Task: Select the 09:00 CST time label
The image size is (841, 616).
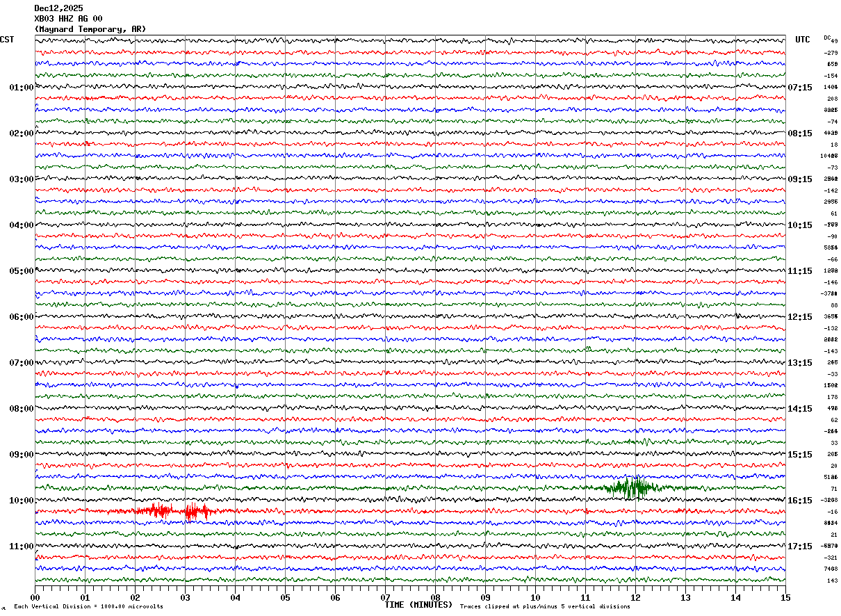Action: pyautogui.click(x=22, y=455)
